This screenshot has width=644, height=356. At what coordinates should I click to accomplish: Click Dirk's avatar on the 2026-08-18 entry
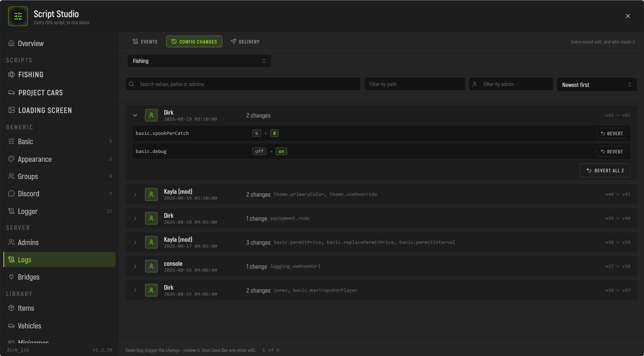point(151,218)
